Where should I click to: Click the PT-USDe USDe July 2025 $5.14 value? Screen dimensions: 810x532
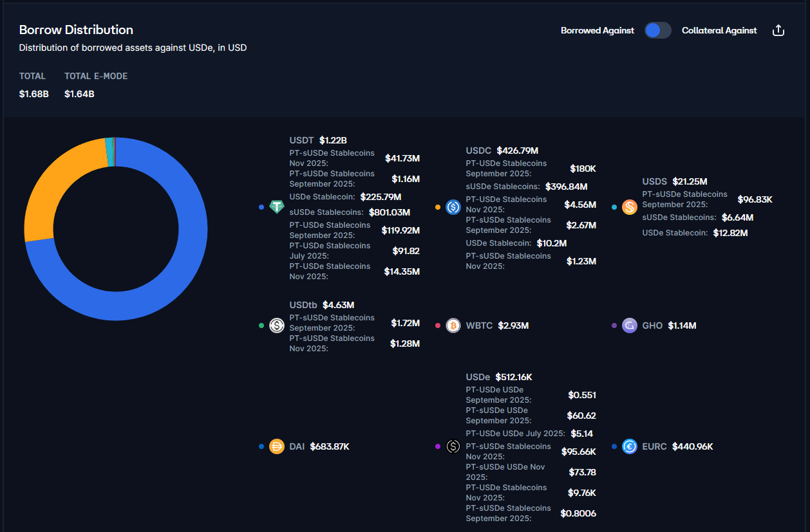tap(582, 434)
